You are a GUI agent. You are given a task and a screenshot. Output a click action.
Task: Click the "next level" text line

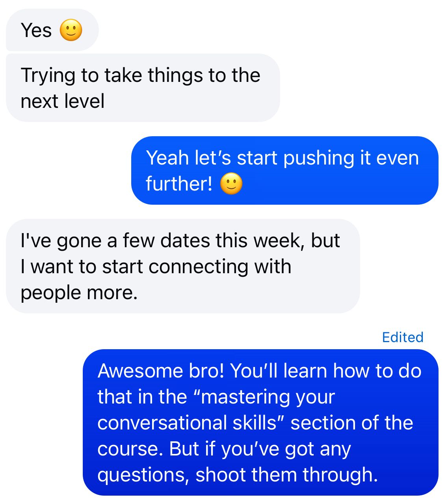click(62, 101)
